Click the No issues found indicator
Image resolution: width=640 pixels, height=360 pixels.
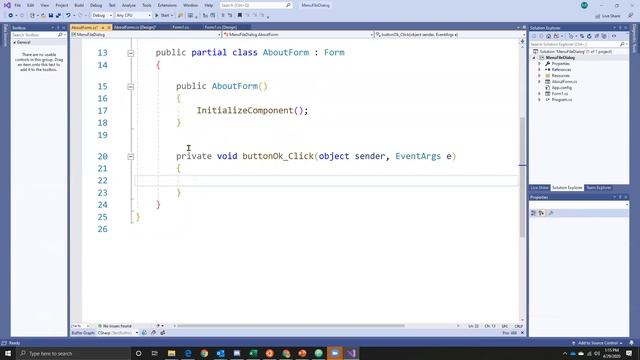115,326
